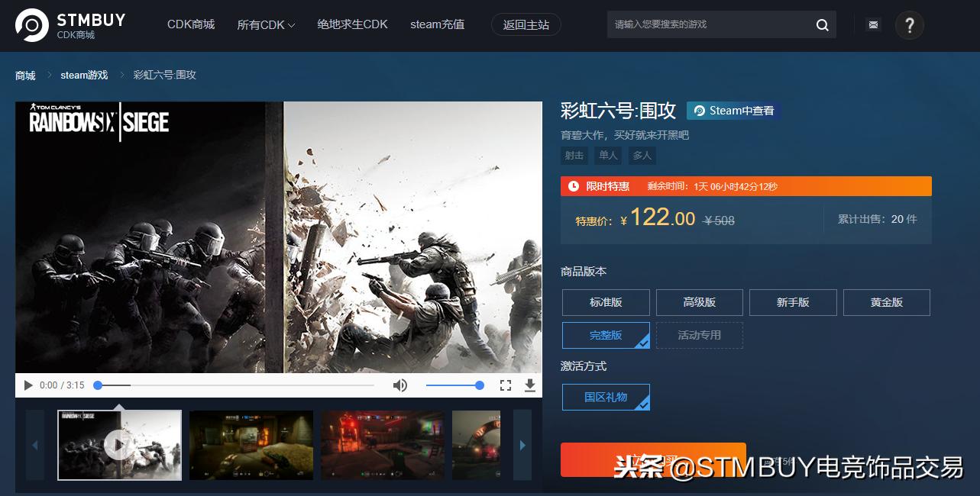Click the search magnifier icon

click(x=821, y=24)
